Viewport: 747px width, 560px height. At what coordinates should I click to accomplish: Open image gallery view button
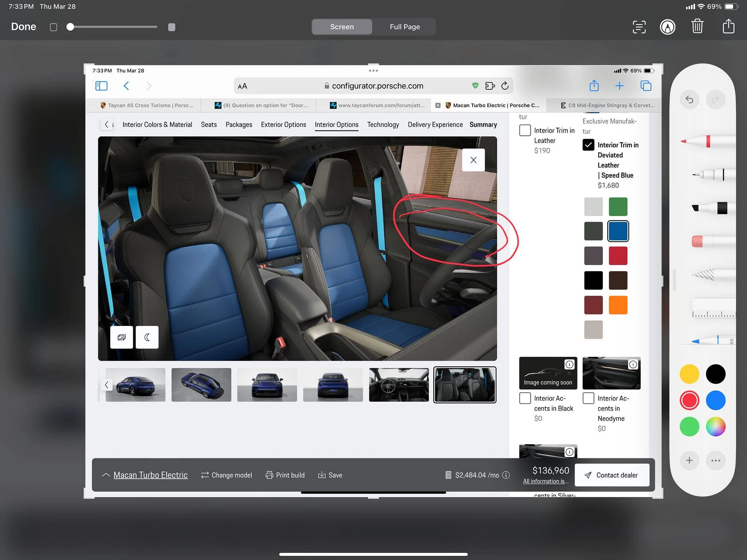[x=122, y=337]
